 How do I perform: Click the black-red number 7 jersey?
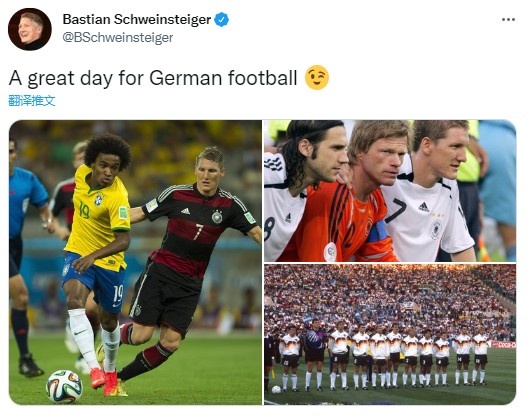pos(198,228)
